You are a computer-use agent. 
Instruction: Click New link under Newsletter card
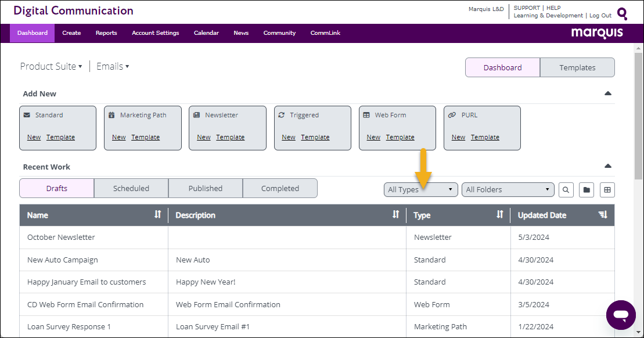click(x=204, y=137)
